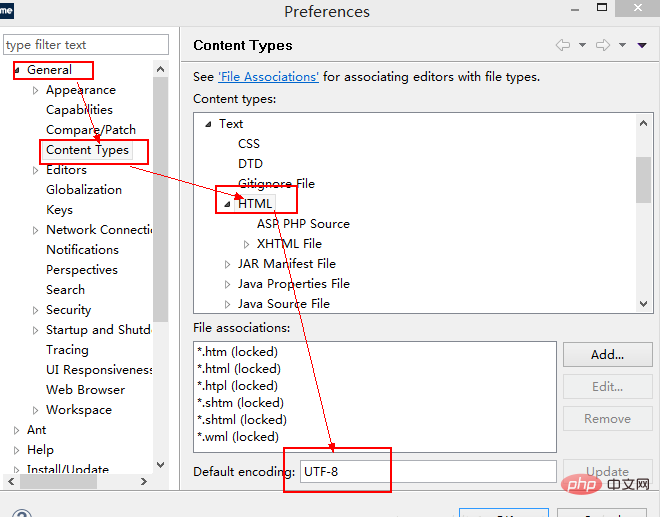Expand the Appearance tree node
Viewport: 660px width, 517px height.
36,90
